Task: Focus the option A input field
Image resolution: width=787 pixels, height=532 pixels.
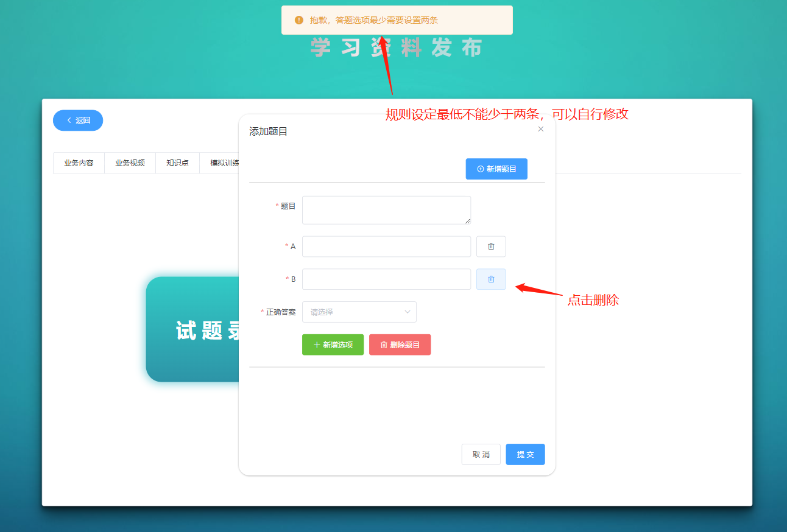Action: [x=386, y=247]
